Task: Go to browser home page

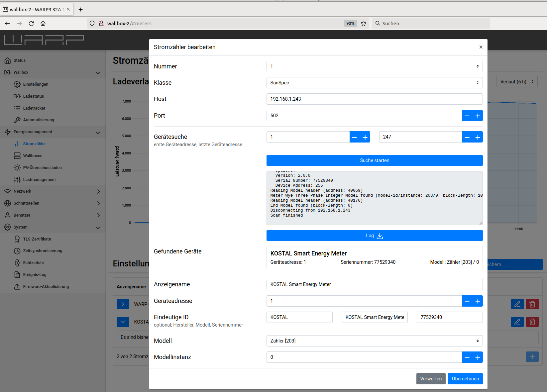Action: click(43, 23)
